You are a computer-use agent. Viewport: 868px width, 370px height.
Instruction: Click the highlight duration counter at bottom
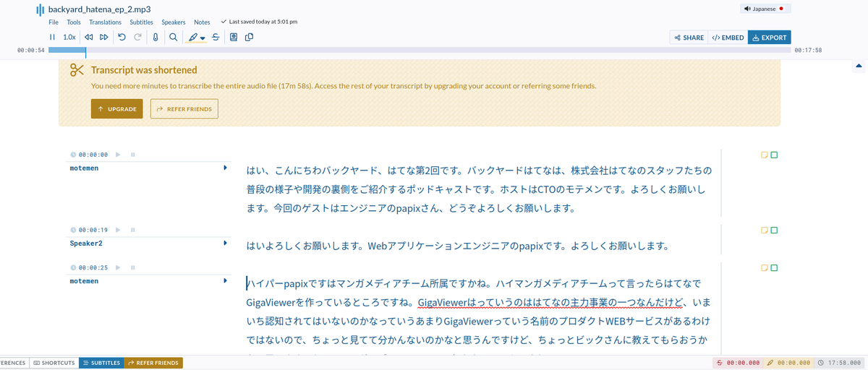(788, 363)
